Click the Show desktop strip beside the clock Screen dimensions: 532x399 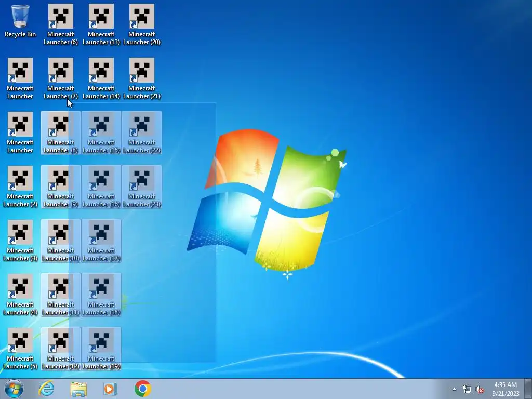[528, 389]
